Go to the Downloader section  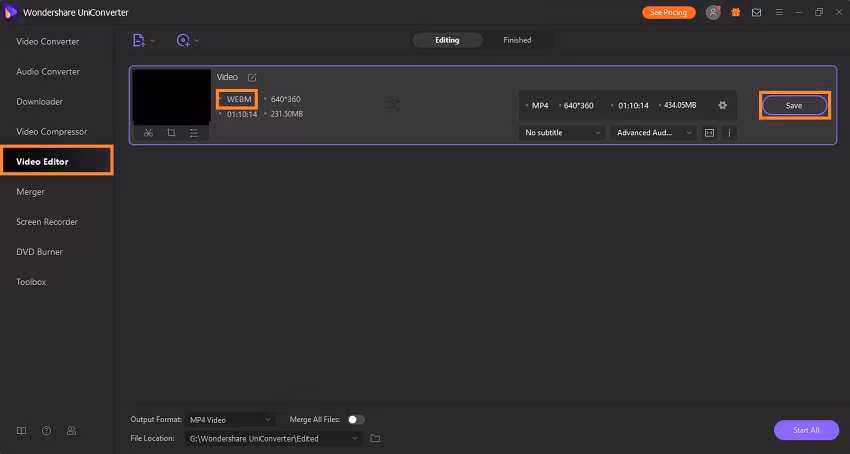pos(40,101)
